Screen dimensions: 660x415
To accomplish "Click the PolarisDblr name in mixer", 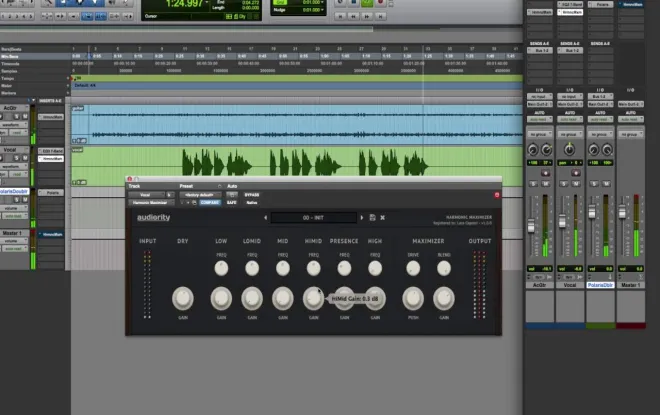I will (x=600, y=285).
